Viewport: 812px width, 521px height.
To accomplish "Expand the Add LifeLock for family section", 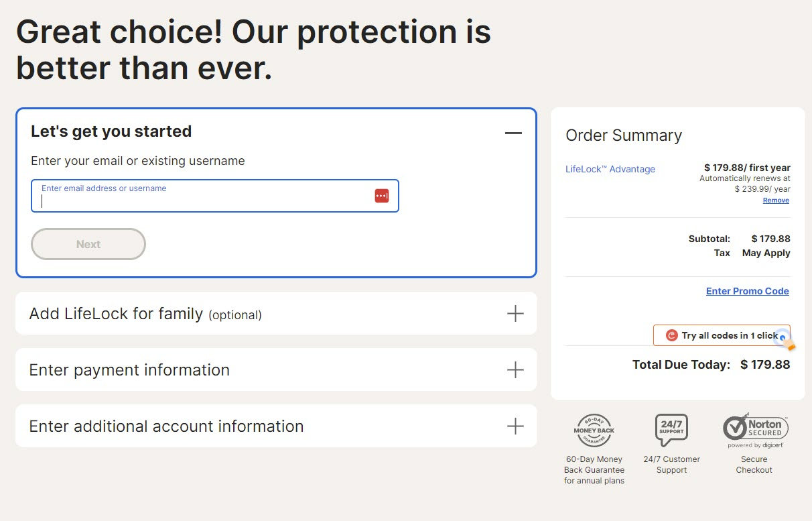I will point(276,313).
